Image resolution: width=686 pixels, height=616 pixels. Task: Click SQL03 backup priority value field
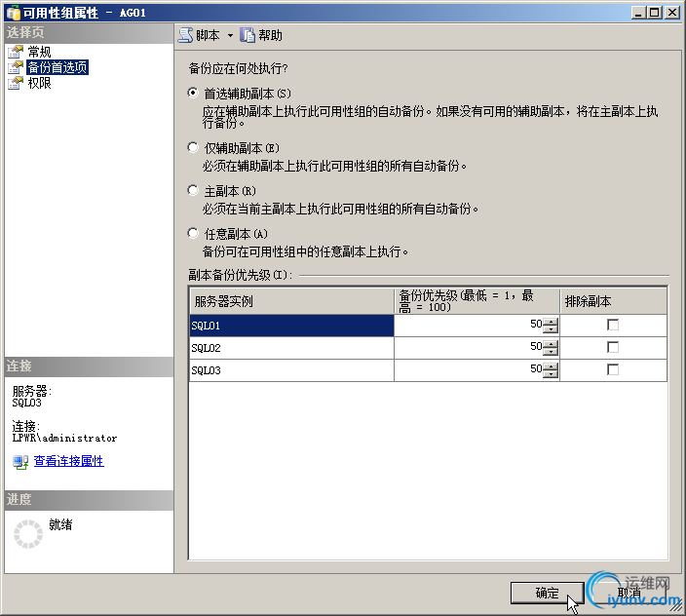(x=469, y=369)
